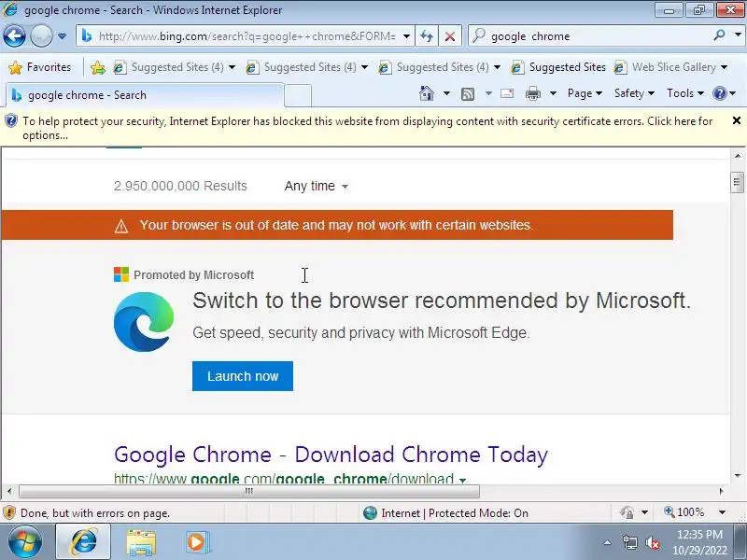Open the Tools menu
The image size is (747, 560).
point(685,93)
